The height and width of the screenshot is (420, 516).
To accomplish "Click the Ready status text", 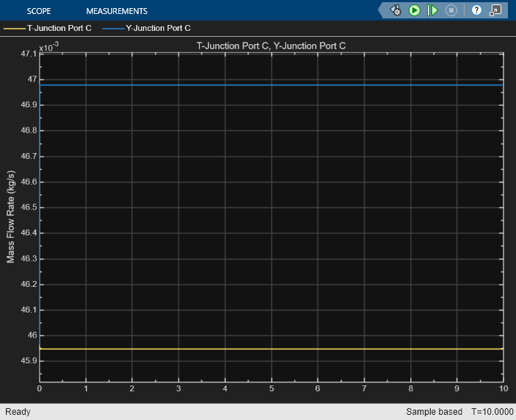I will (x=18, y=412).
